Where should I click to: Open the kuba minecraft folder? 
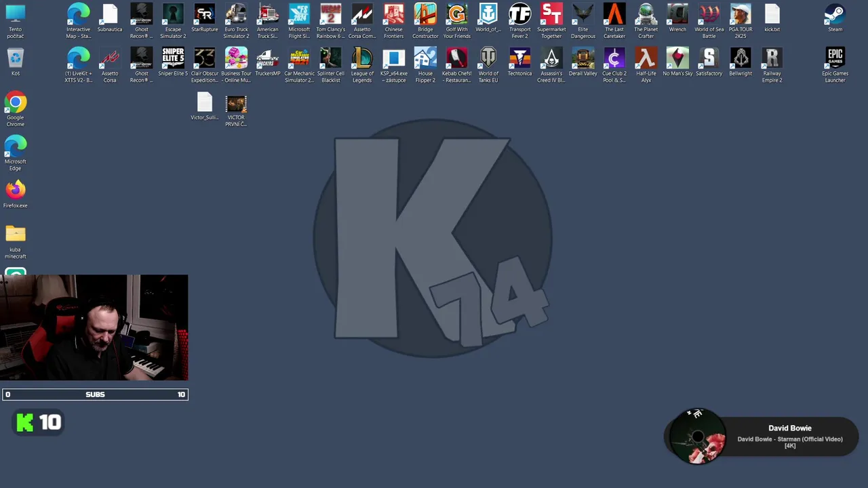pyautogui.click(x=15, y=242)
